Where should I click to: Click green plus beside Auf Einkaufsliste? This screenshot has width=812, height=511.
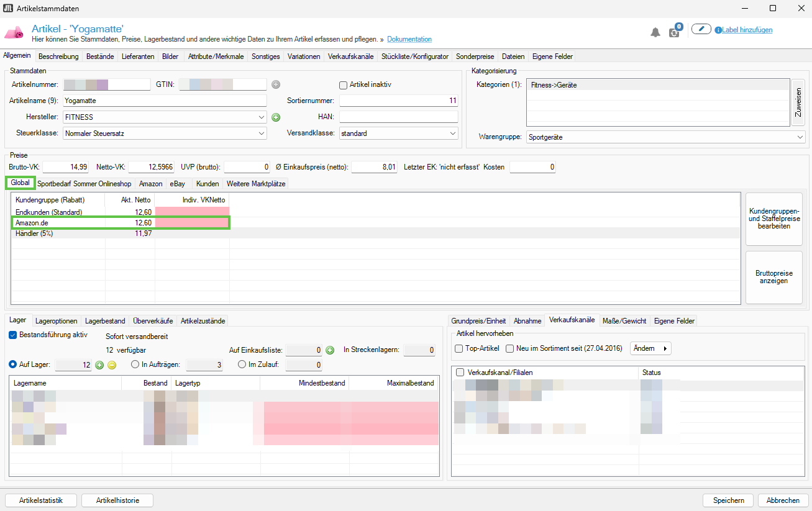point(330,350)
